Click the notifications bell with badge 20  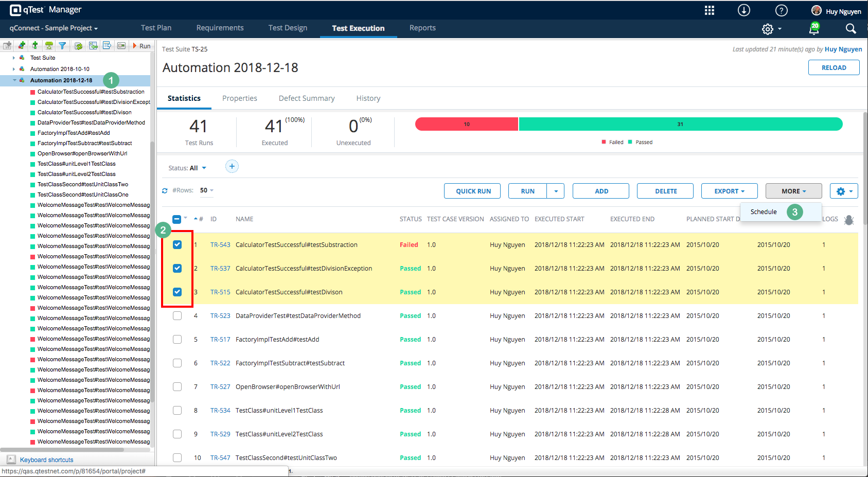(x=814, y=29)
